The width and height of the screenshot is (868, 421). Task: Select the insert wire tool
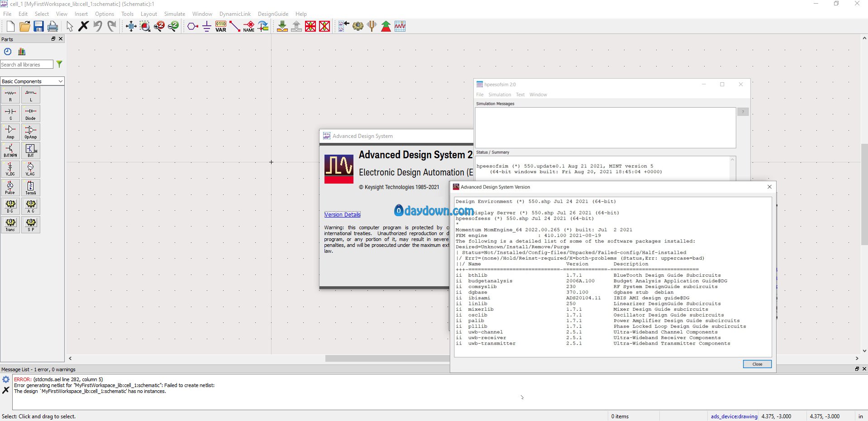click(235, 26)
